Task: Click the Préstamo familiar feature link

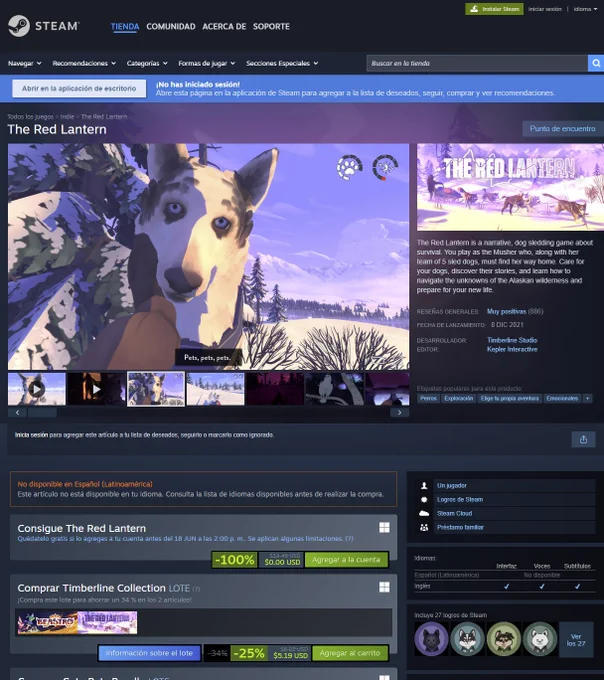Action: pyautogui.click(x=460, y=527)
